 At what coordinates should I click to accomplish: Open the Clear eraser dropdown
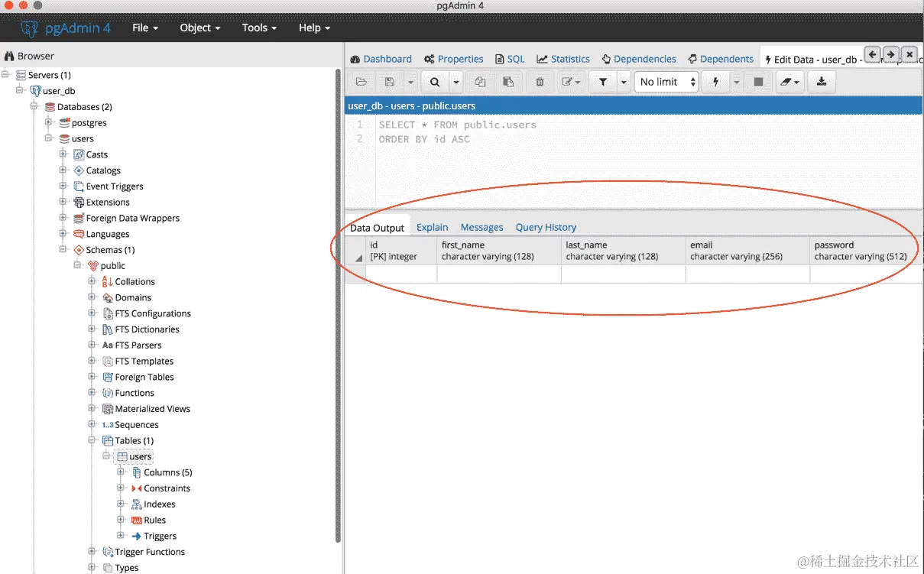[789, 82]
